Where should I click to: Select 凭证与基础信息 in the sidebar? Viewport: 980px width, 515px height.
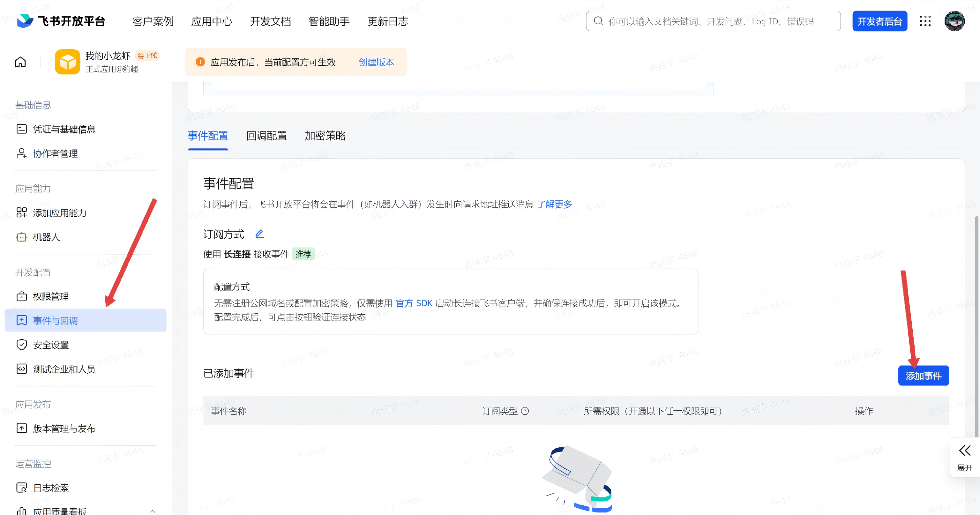pos(86,129)
